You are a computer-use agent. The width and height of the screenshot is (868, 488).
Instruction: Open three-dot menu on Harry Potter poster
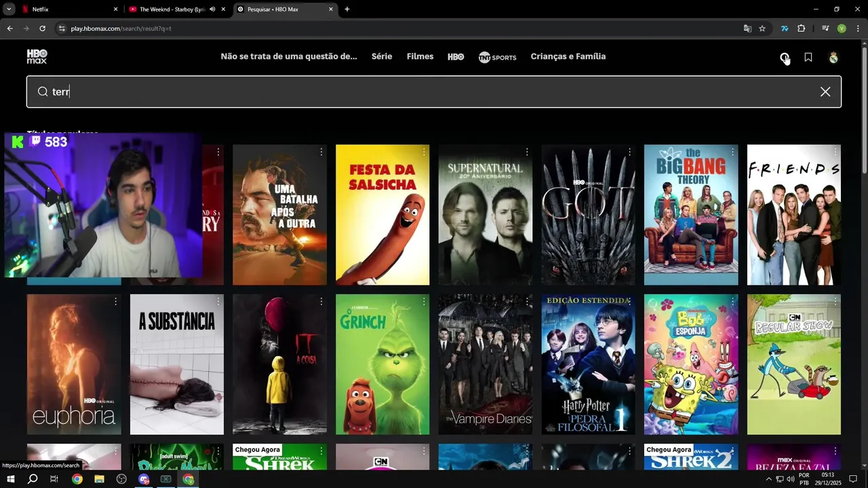pos(629,301)
